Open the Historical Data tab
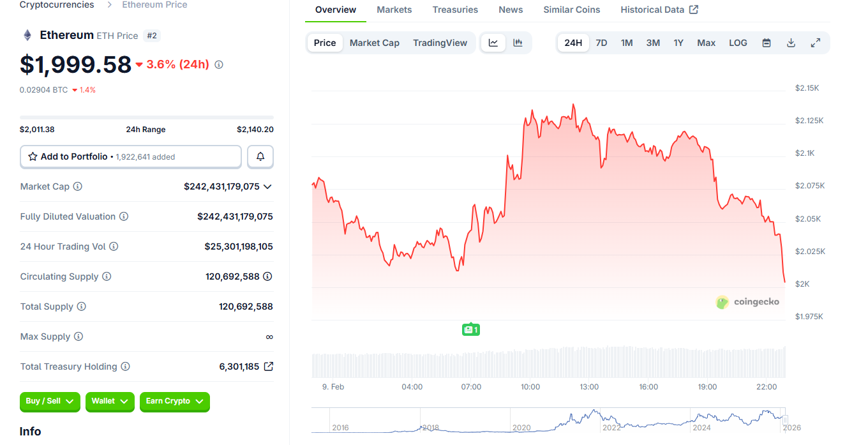868x445 pixels. click(x=659, y=10)
